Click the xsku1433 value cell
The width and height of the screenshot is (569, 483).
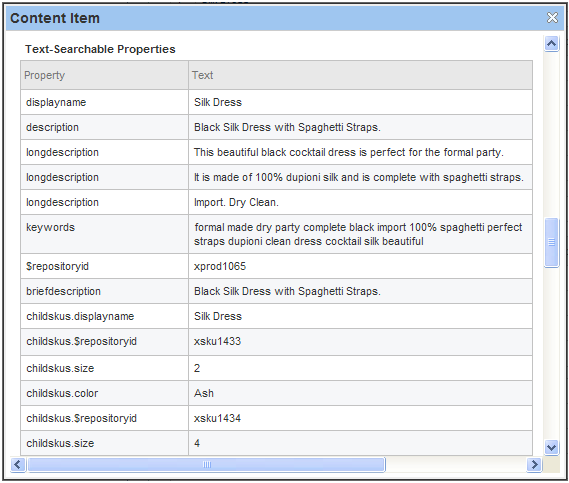tap(360, 341)
